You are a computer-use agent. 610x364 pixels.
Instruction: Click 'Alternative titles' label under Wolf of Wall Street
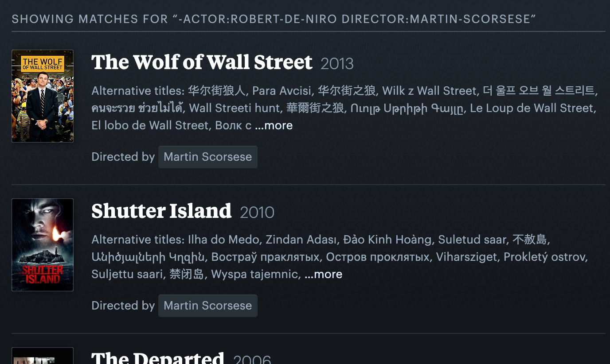click(x=137, y=91)
